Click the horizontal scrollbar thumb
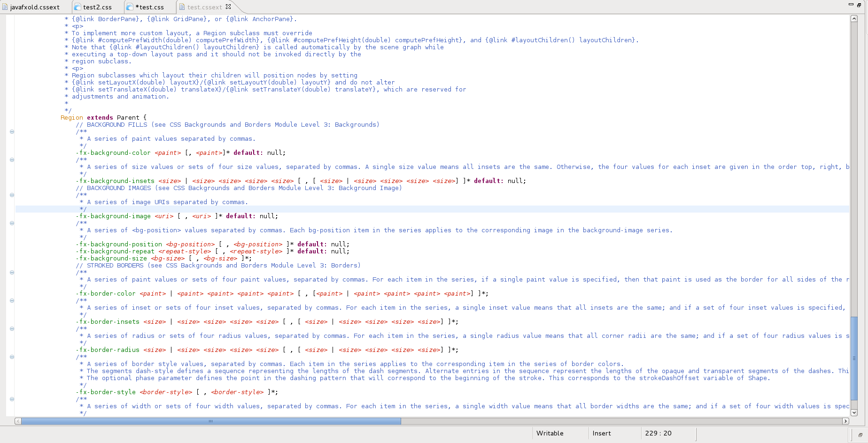 [x=211, y=421]
